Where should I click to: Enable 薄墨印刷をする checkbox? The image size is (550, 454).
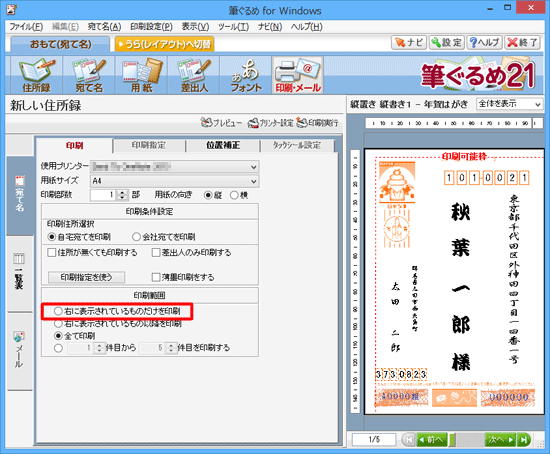156,277
